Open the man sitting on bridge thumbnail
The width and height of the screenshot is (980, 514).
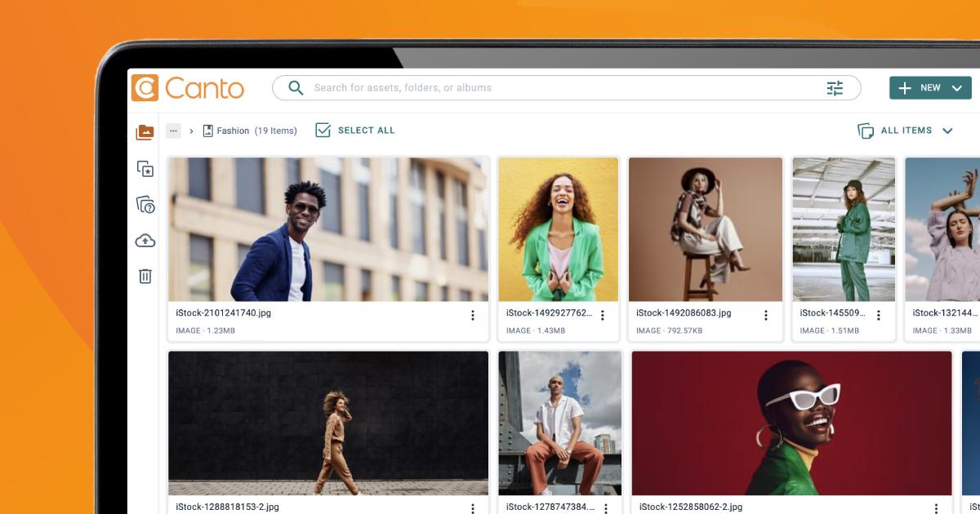[x=560, y=423]
